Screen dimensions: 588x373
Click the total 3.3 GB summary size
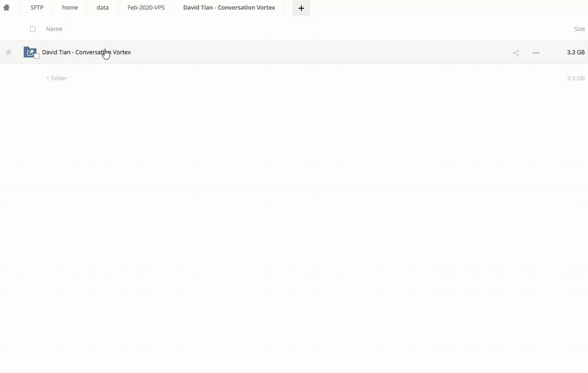(x=575, y=78)
